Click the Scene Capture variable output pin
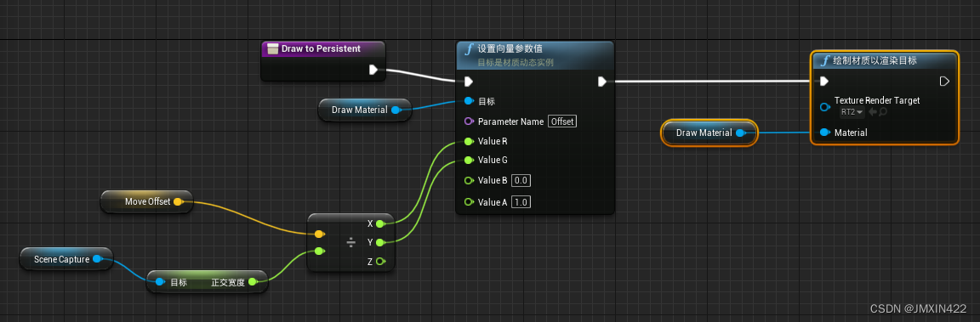 click(x=97, y=258)
